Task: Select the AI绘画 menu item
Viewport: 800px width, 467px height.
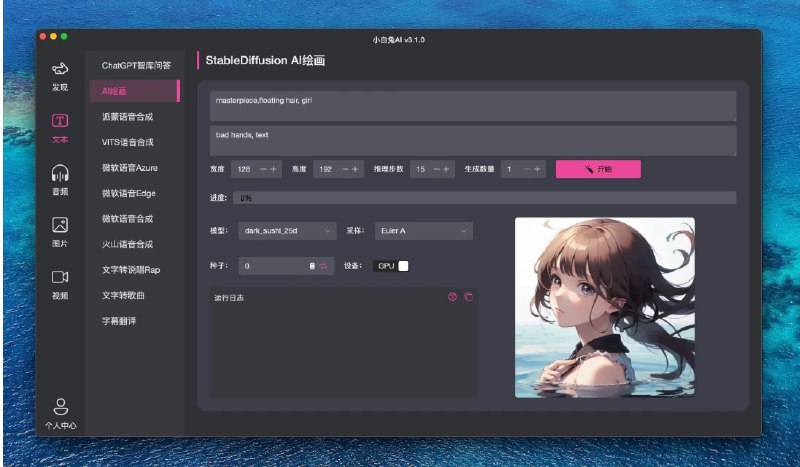Action: click(x=135, y=91)
